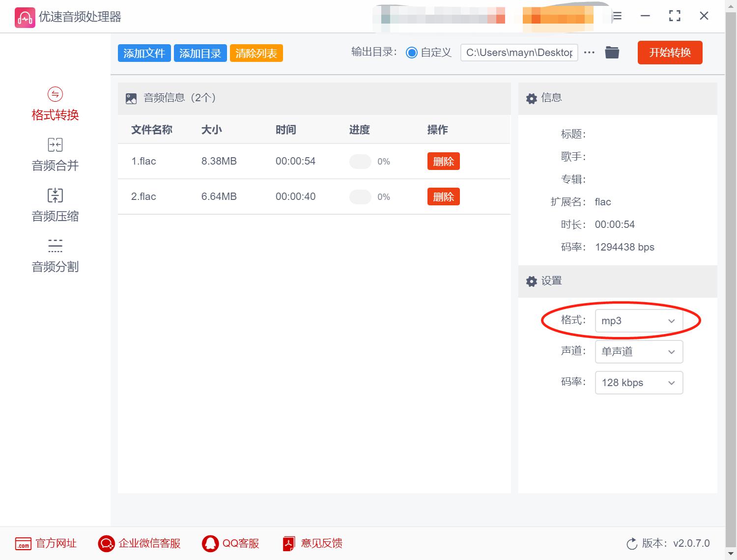Open the 码率 bitrate dropdown showing 128 kbps

[638, 383]
